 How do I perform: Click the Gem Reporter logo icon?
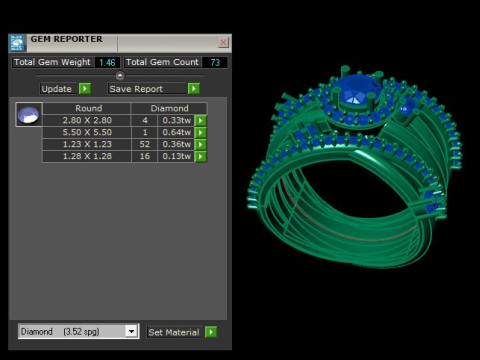click(x=17, y=43)
